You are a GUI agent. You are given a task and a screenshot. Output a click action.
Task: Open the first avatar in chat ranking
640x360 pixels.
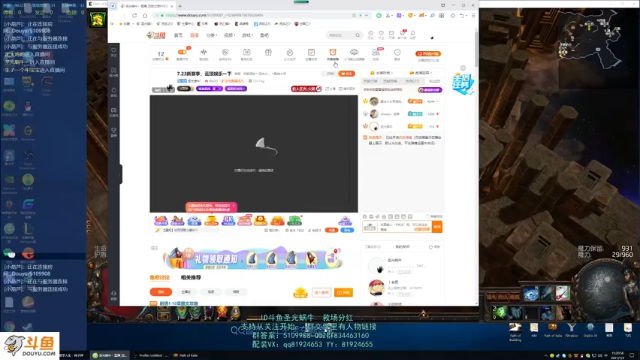(374, 101)
